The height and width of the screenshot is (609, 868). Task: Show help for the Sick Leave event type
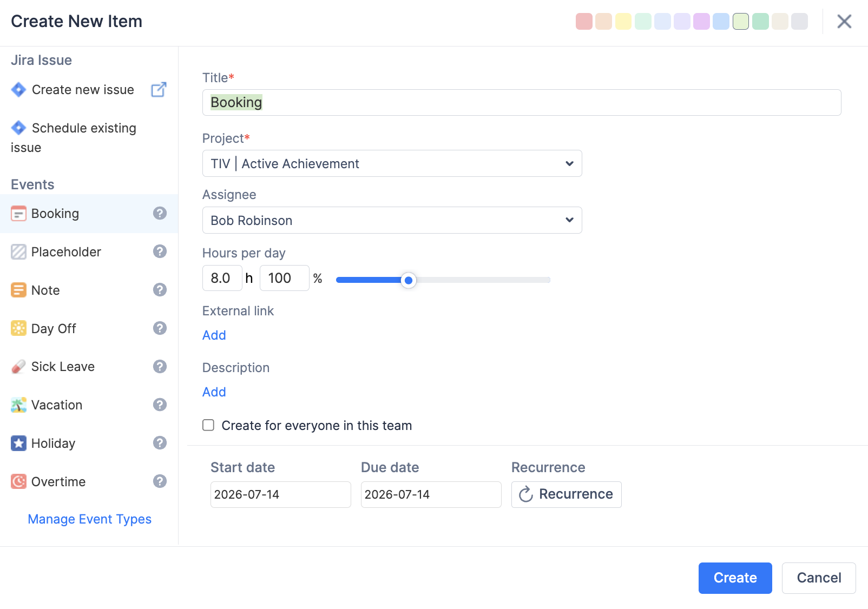click(x=160, y=367)
